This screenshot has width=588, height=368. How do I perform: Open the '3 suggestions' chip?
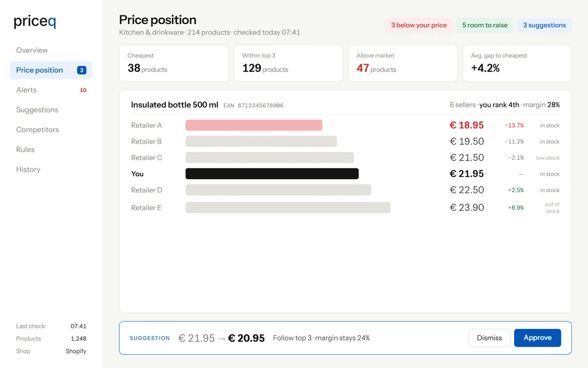[x=545, y=25]
